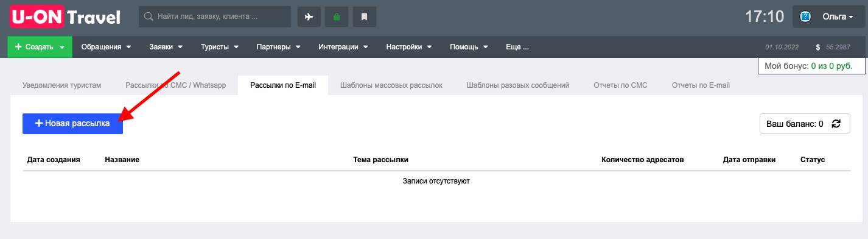Image resolution: width=868 pixels, height=239 pixels.
Task: Click the U-ON Travel logo
Action: point(65,16)
